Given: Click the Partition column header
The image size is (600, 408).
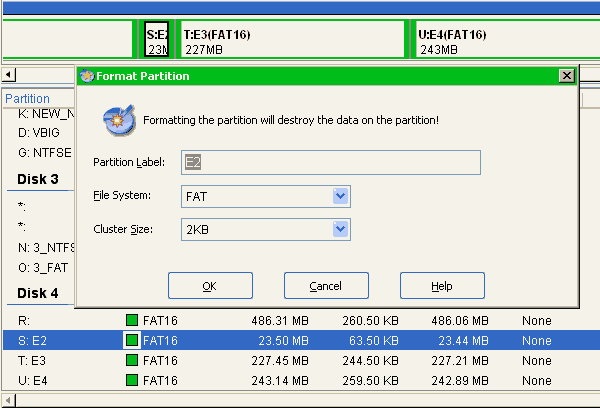Looking at the screenshot, I should pos(27,99).
